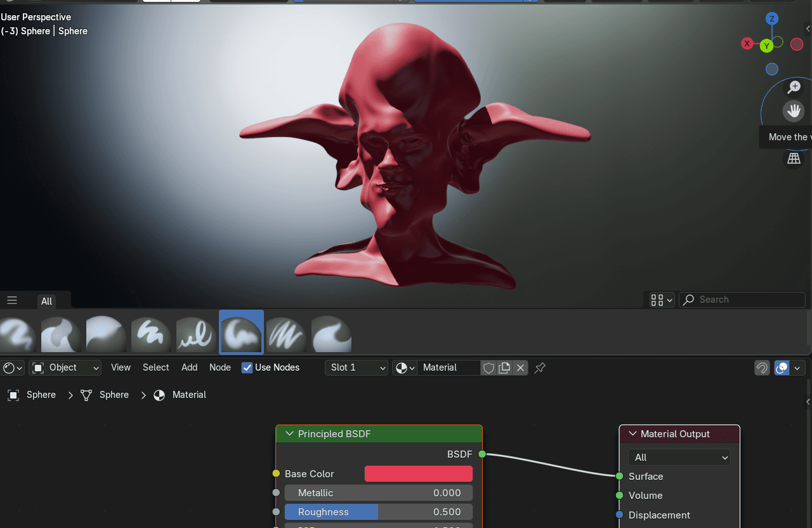Open the Object shader type dropdown
Screen dimensions: 812x528
[65, 367]
